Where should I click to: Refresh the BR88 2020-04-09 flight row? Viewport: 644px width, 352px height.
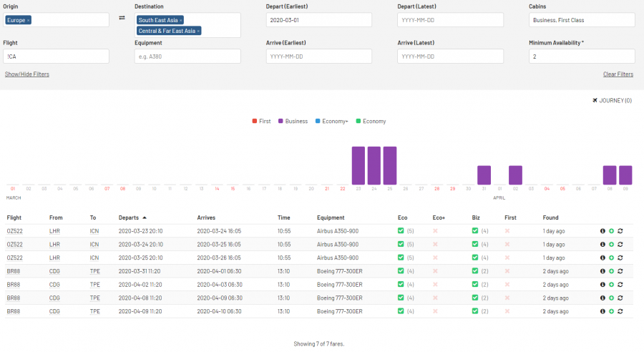(x=620, y=311)
